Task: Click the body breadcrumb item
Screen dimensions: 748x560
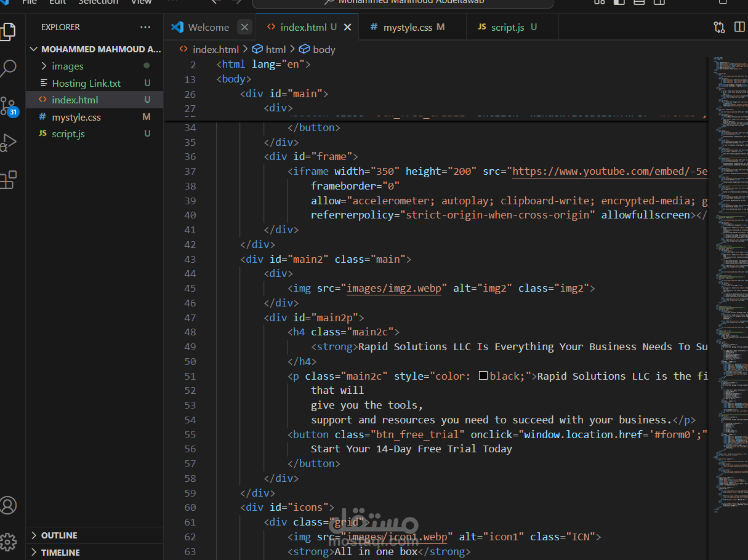Action: (323, 49)
